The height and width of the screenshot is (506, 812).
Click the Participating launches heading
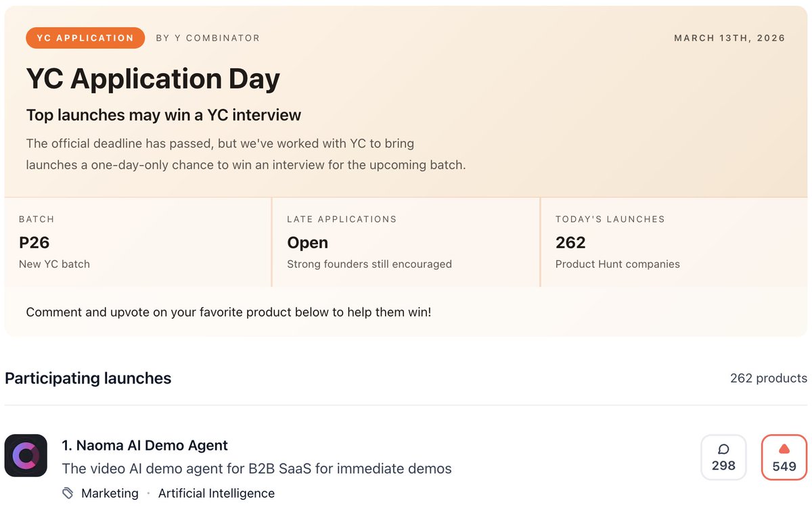pos(88,378)
